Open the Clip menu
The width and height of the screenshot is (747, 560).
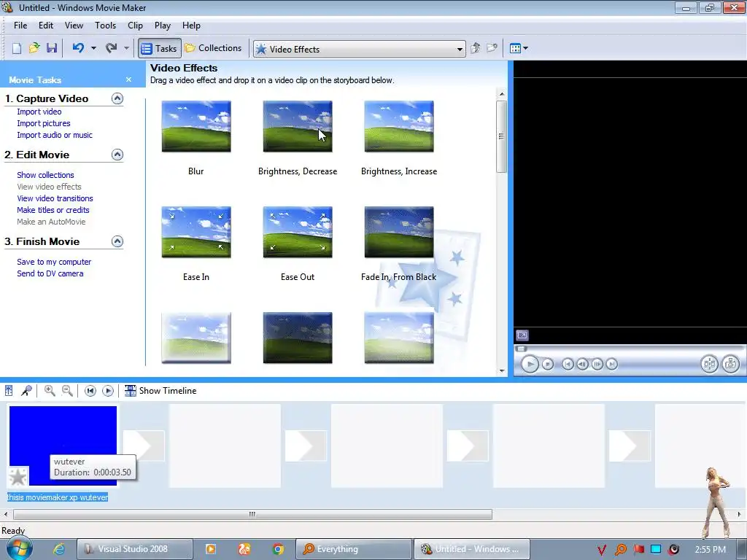click(x=135, y=26)
